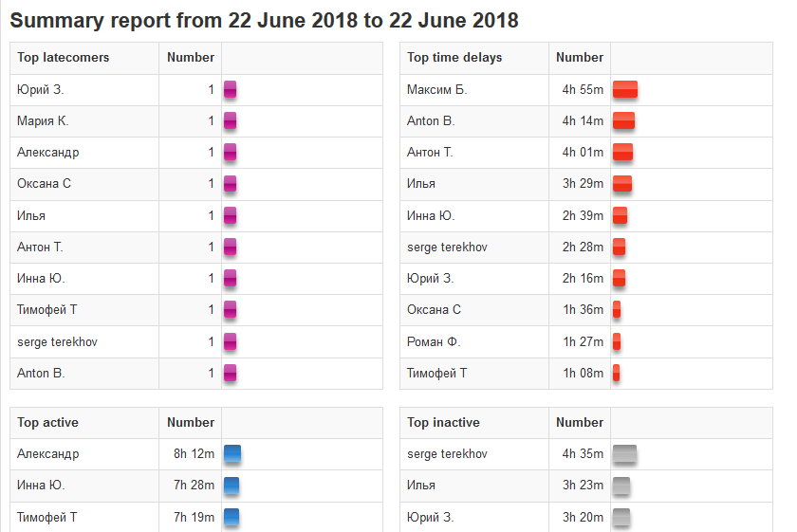
Task: Click the red delay bar for Anton B.
Action: pos(623,121)
